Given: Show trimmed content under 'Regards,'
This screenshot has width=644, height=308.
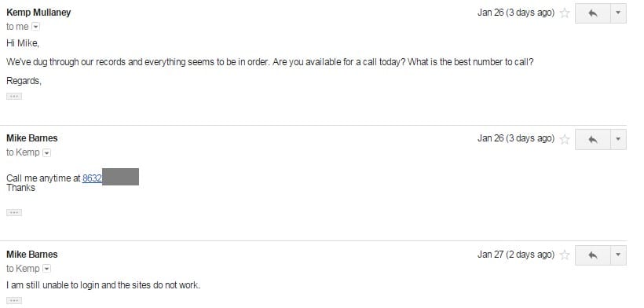Looking at the screenshot, I should pyautogui.click(x=14, y=96).
